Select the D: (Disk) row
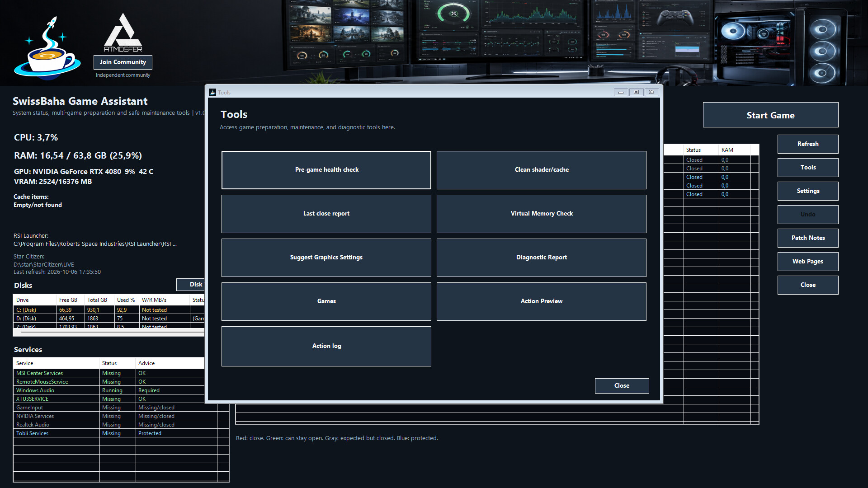The width and height of the screenshot is (868, 488). click(x=108, y=319)
